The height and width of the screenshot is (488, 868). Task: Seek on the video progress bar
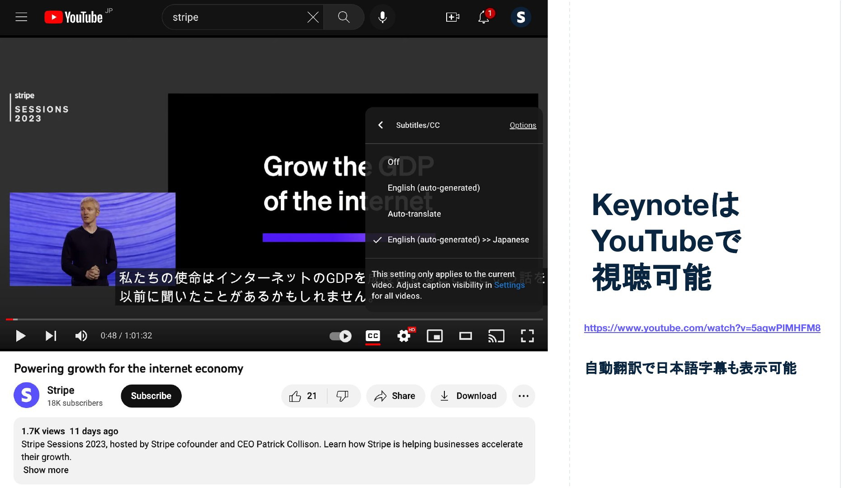(274, 319)
